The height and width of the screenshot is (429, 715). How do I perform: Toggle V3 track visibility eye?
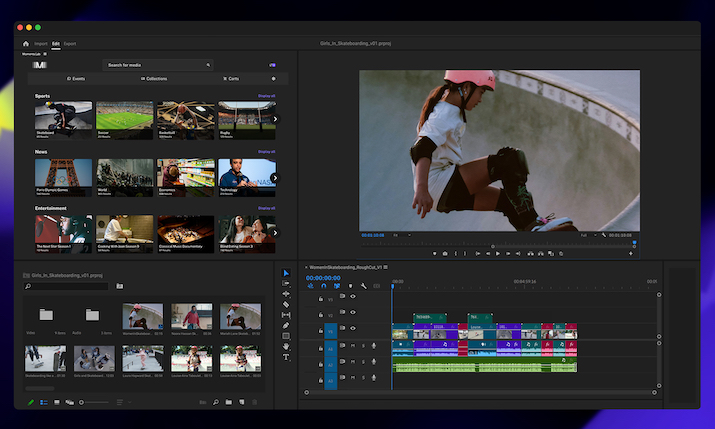pos(352,296)
